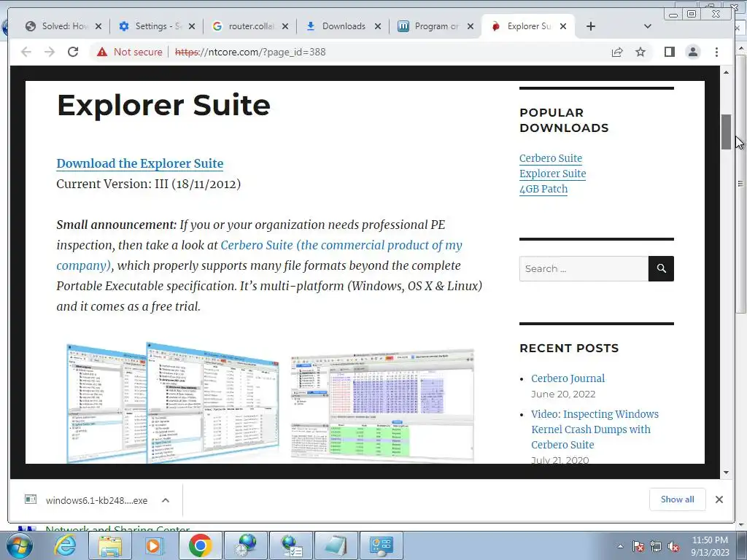
Task: Click the Chrome taskbar icon
Action: tap(200, 545)
